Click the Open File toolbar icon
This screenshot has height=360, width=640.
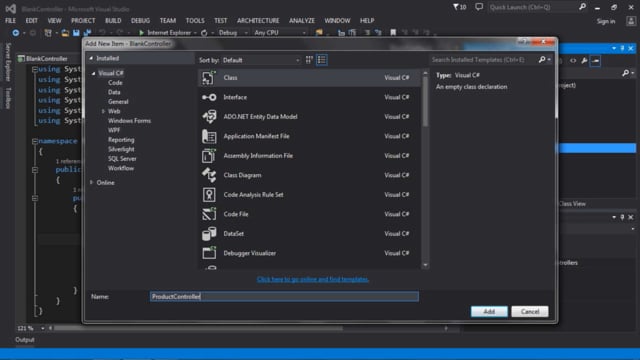tap(64, 33)
